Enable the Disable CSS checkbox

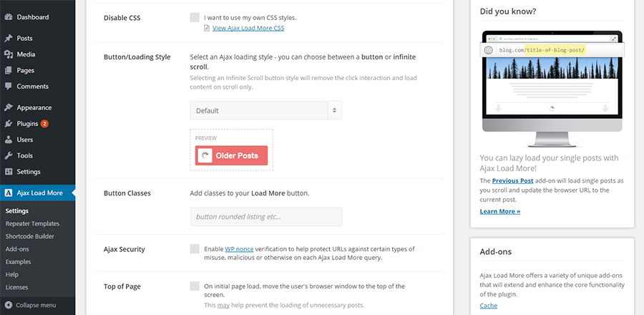click(195, 17)
